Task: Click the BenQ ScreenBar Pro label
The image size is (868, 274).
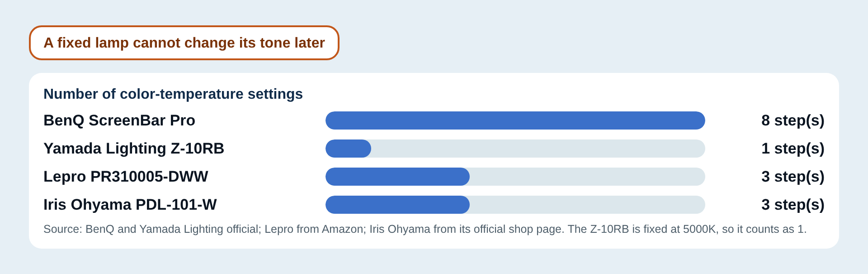Action: pos(119,120)
